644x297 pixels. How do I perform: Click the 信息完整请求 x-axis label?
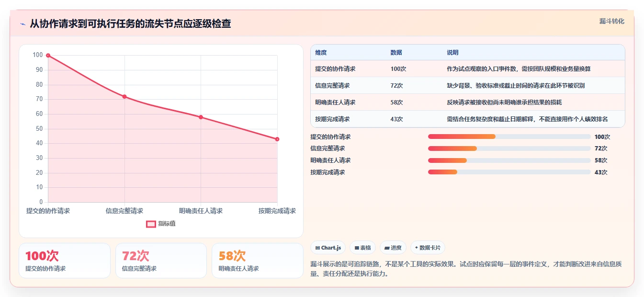point(124,211)
